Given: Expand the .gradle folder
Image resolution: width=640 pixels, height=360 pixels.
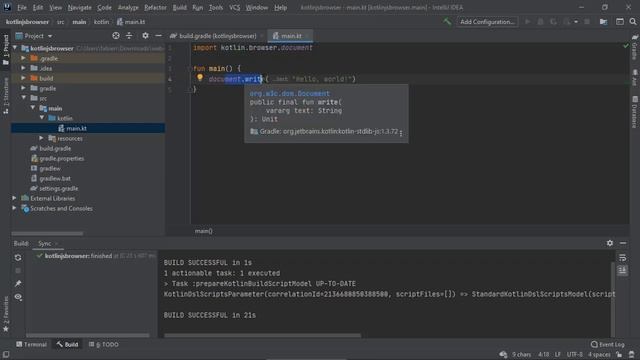Looking at the screenshot, I should (23, 58).
